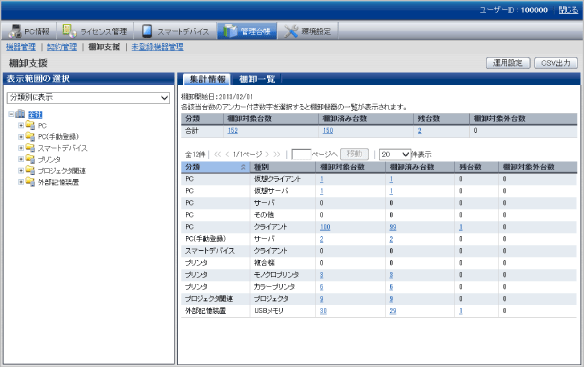Select the 外部記憶装置 folder icon
Viewport: 584px width, 367px height.
pos(30,182)
